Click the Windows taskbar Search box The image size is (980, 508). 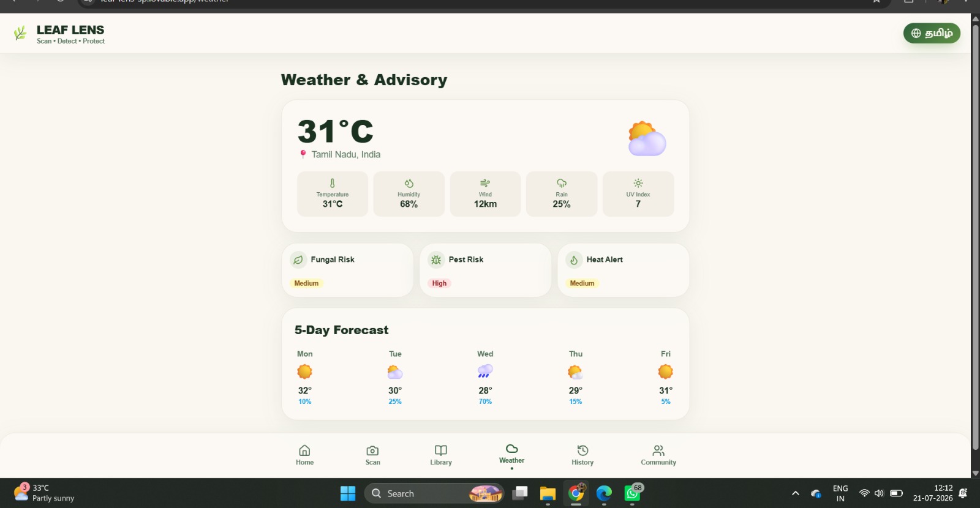434,493
